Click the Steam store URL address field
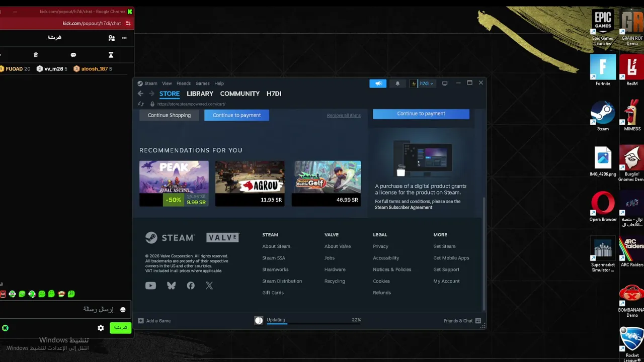The width and height of the screenshot is (644, 362). pos(191,104)
